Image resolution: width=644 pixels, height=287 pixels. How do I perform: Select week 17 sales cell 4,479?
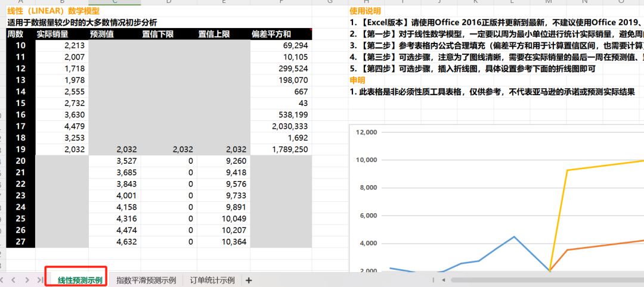click(62, 126)
